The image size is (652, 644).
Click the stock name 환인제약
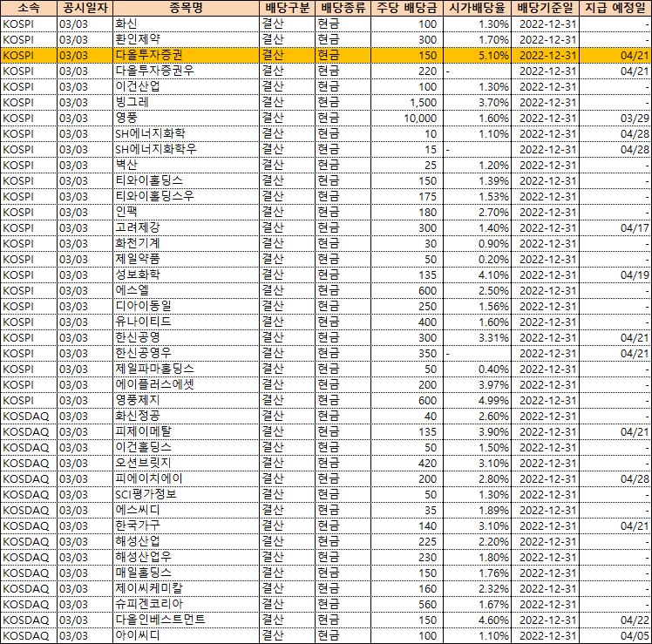pos(138,39)
